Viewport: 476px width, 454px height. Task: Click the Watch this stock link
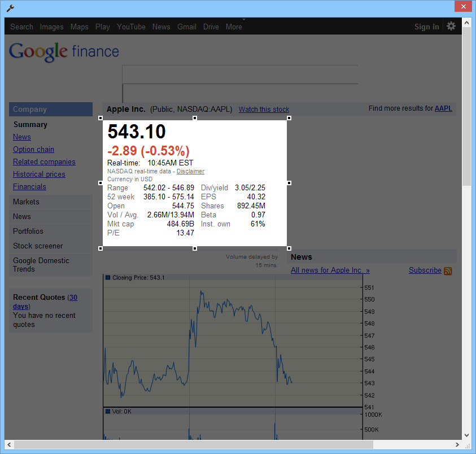point(264,110)
